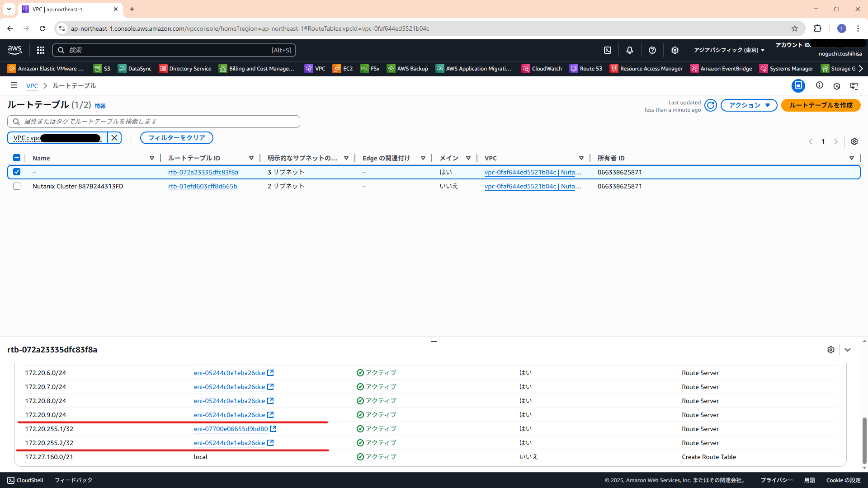
Task: Open the AWS services grid menu
Action: coord(41,50)
